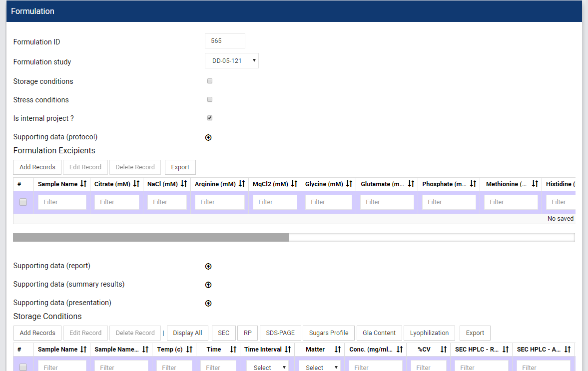
Task: Sort excipients by Sample Name column
Action: click(x=83, y=184)
